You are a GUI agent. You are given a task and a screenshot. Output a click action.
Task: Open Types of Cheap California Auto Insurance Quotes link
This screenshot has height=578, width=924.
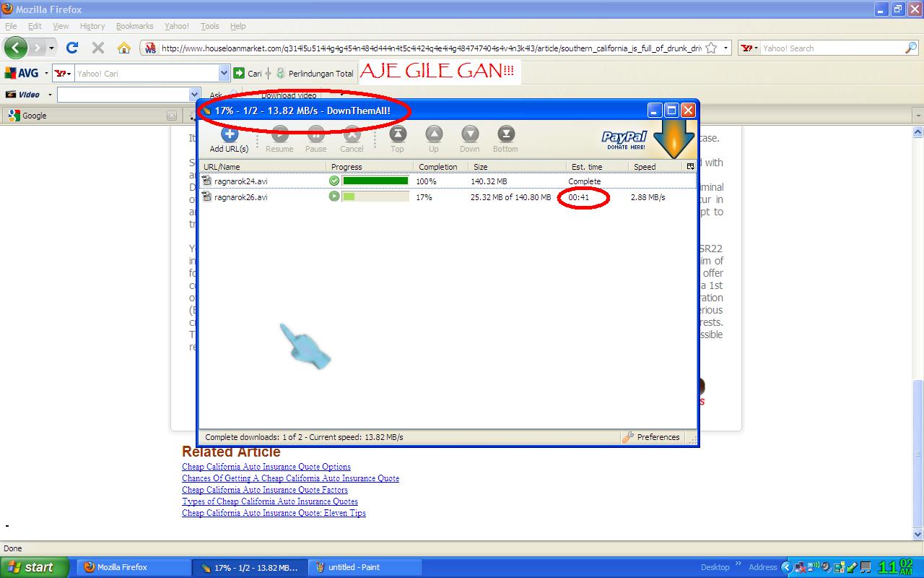(270, 501)
